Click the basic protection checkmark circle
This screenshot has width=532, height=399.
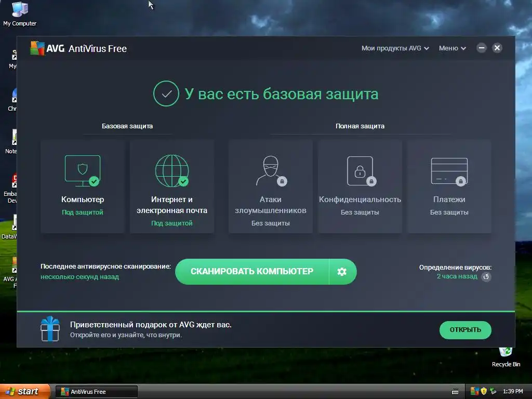point(166,94)
